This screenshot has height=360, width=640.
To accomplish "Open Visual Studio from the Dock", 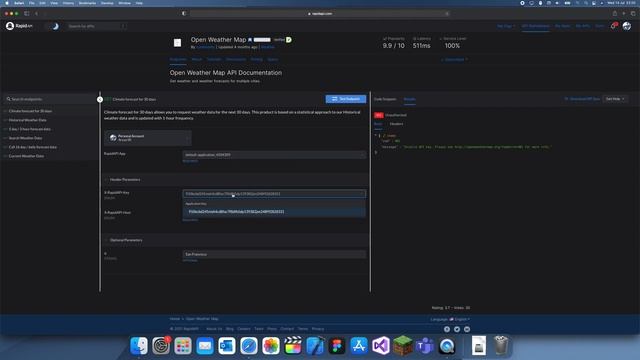I will [x=381, y=346].
